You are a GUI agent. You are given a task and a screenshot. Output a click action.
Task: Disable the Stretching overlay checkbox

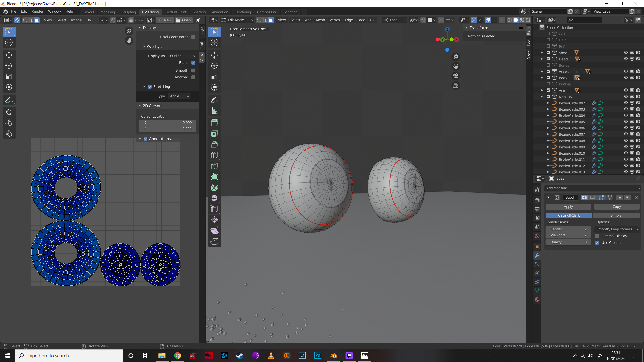tap(150, 87)
